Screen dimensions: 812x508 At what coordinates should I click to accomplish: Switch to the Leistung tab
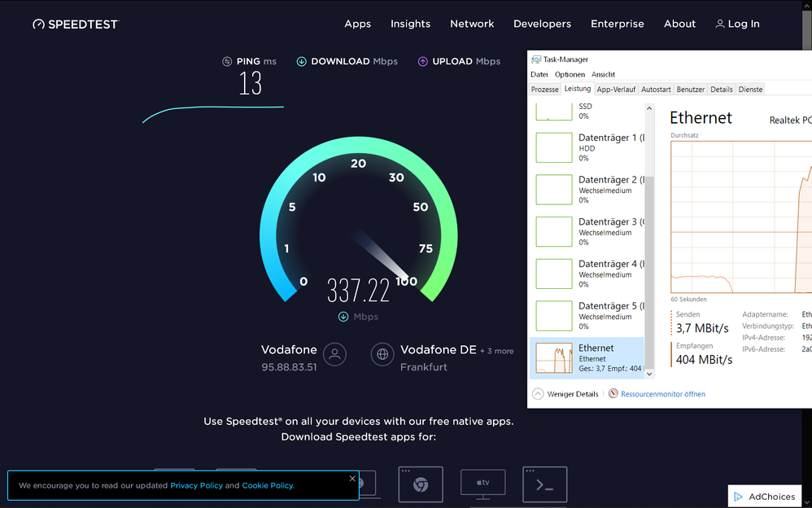578,89
